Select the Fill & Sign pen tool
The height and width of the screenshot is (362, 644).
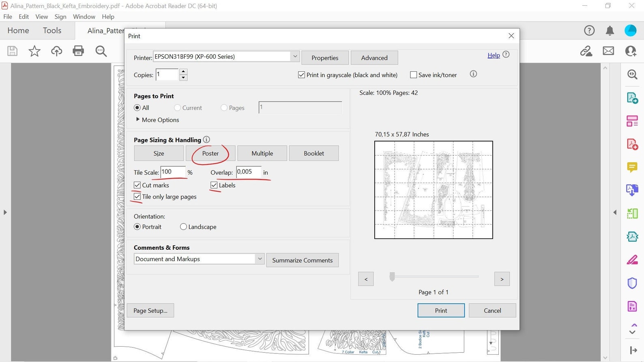click(x=632, y=259)
